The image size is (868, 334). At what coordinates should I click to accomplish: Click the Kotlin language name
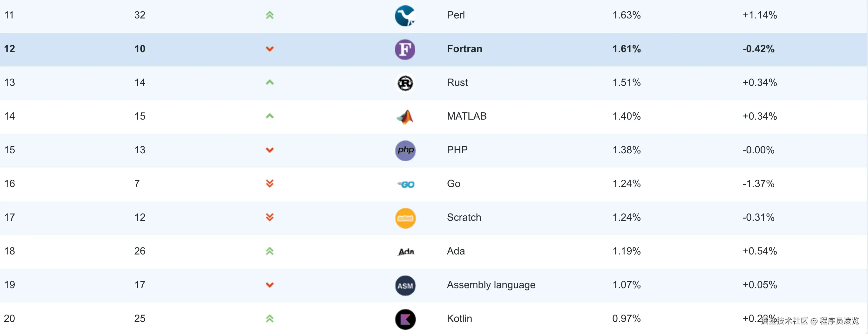(x=459, y=318)
